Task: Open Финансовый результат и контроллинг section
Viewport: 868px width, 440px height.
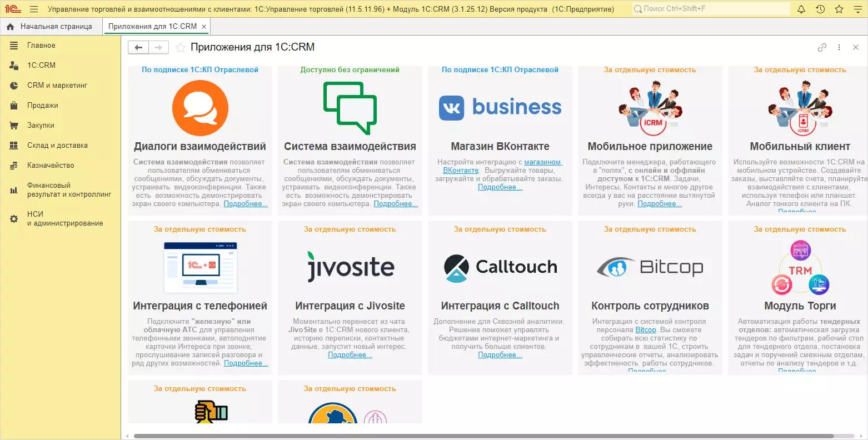Action: pos(69,190)
